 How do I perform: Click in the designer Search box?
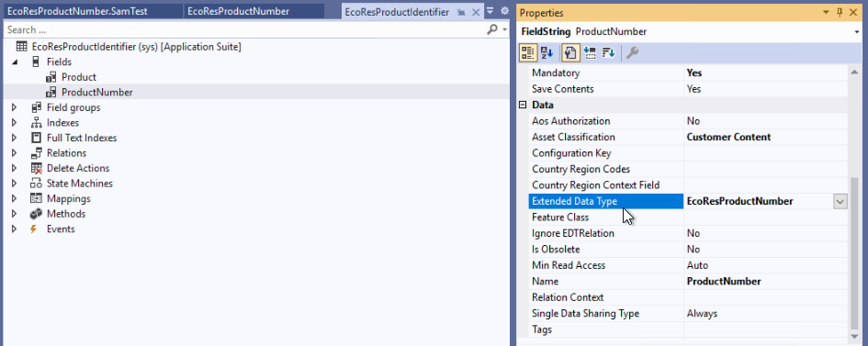[x=243, y=30]
